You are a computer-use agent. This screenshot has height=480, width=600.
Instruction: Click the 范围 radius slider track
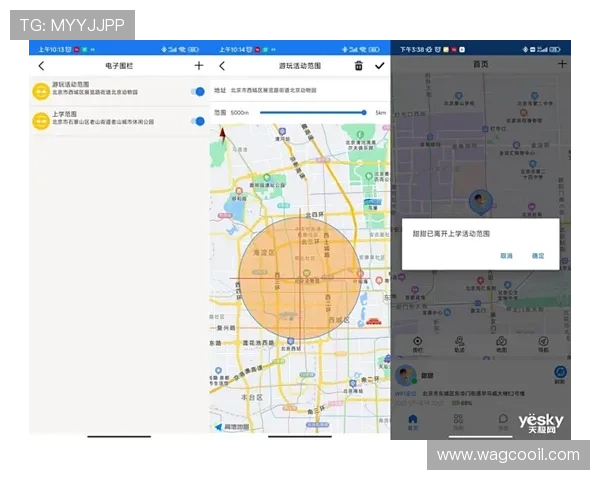pos(312,113)
